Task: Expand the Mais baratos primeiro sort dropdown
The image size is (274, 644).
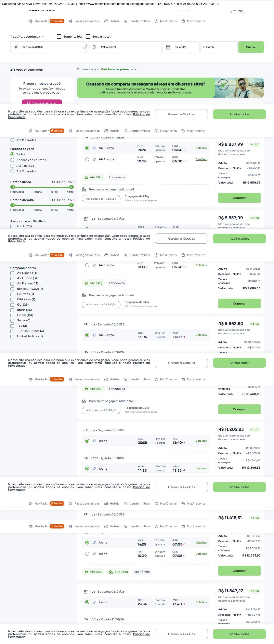Action: point(118,69)
